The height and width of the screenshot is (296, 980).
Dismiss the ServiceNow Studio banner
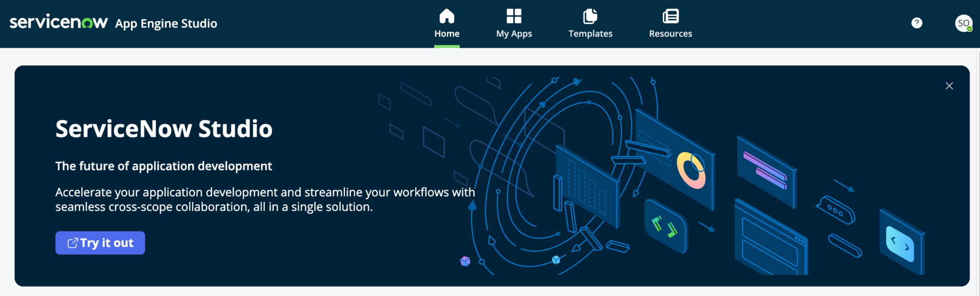(x=949, y=86)
